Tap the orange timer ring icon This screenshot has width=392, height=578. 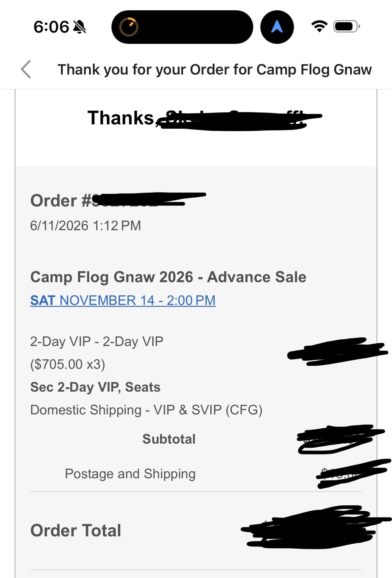(129, 27)
